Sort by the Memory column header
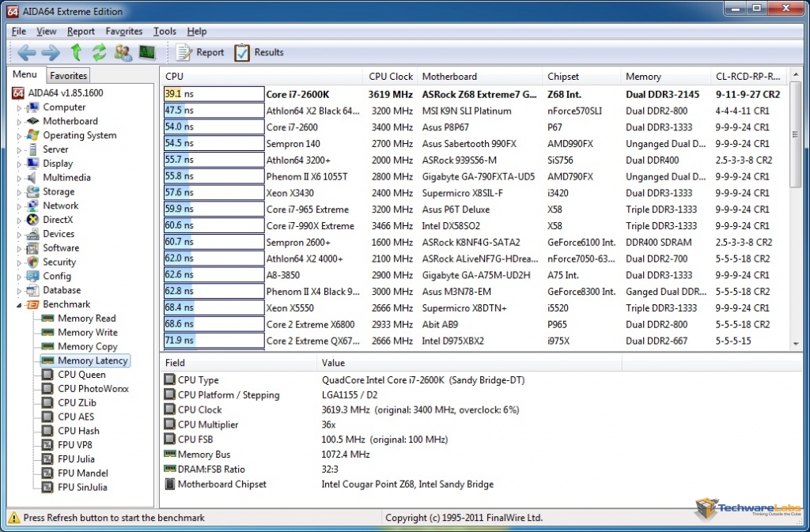Viewport: 810px width, 532px height. tap(665, 77)
